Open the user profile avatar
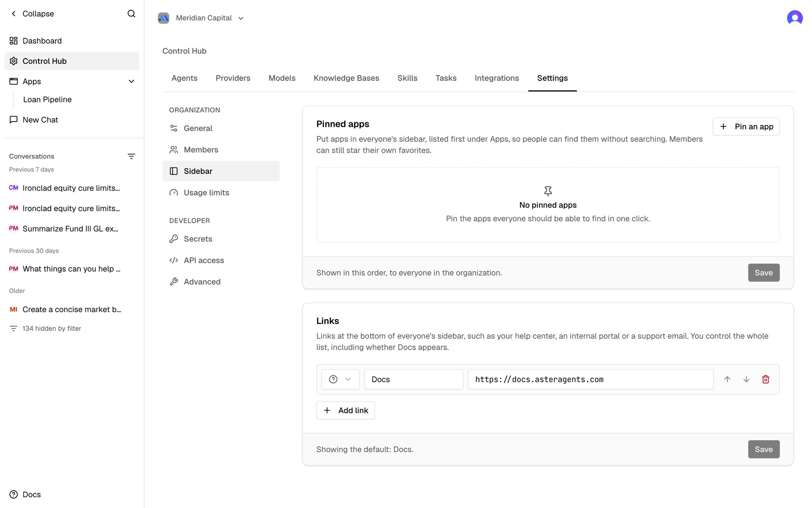Viewport: 812px width, 508px height. (795, 18)
